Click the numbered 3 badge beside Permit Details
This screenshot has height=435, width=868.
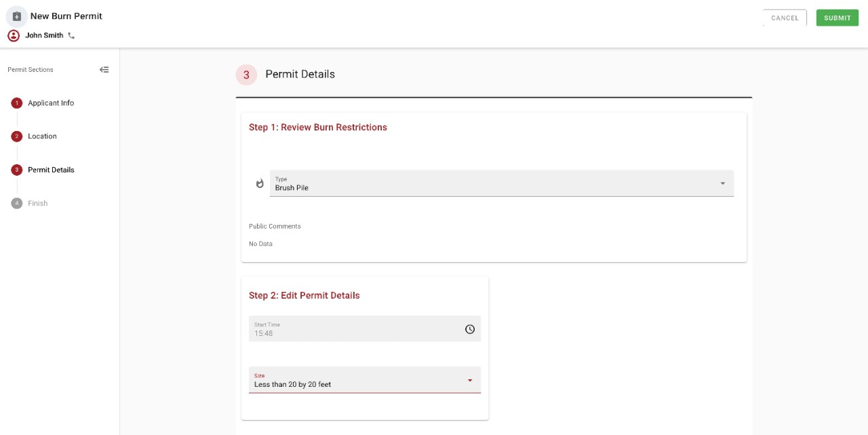[x=246, y=75]
